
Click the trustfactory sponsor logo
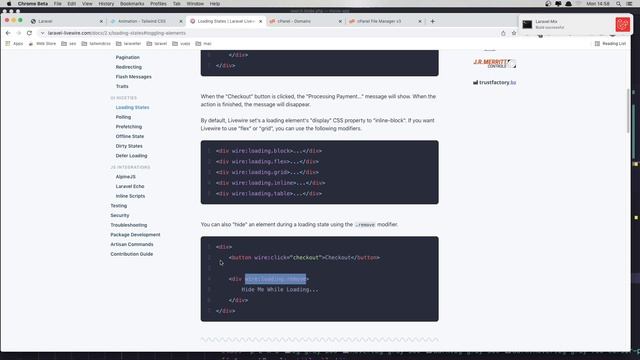[x=494, y=82]
